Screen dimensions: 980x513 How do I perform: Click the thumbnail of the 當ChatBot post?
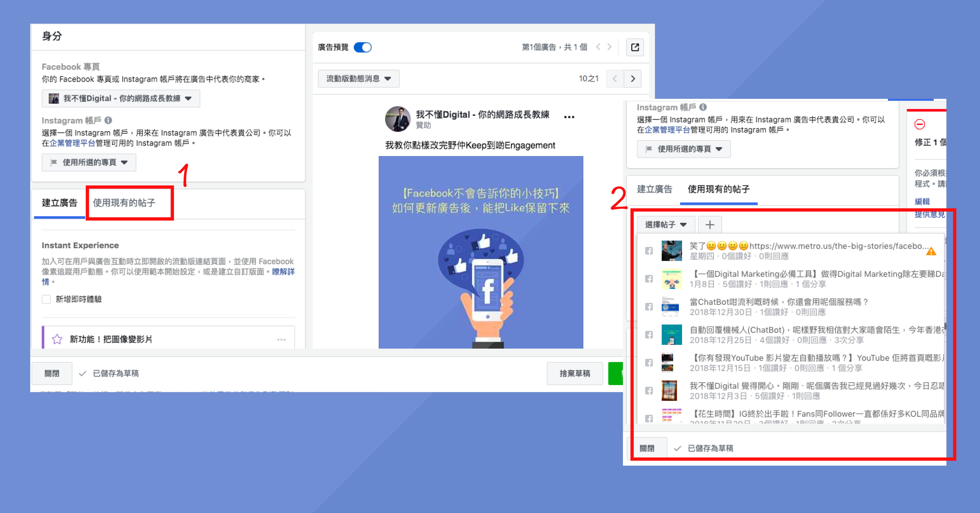tap(670, 307)
